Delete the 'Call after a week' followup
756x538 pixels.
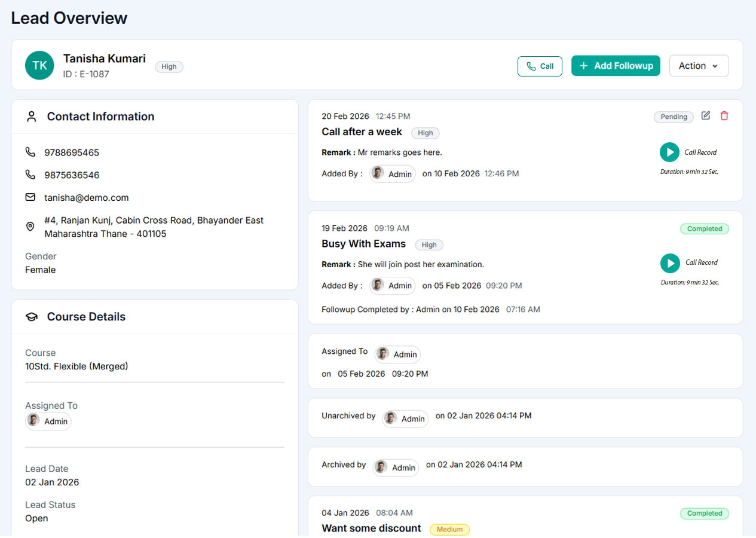724,116
